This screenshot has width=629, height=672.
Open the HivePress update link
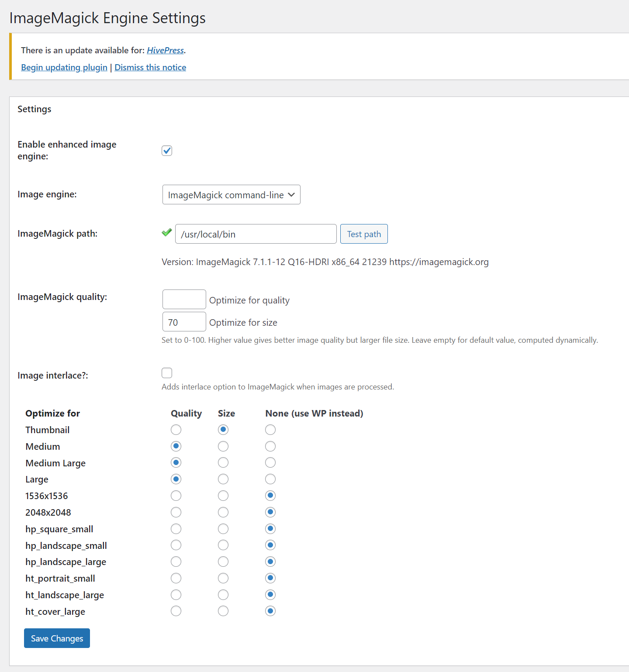(165, 50)
